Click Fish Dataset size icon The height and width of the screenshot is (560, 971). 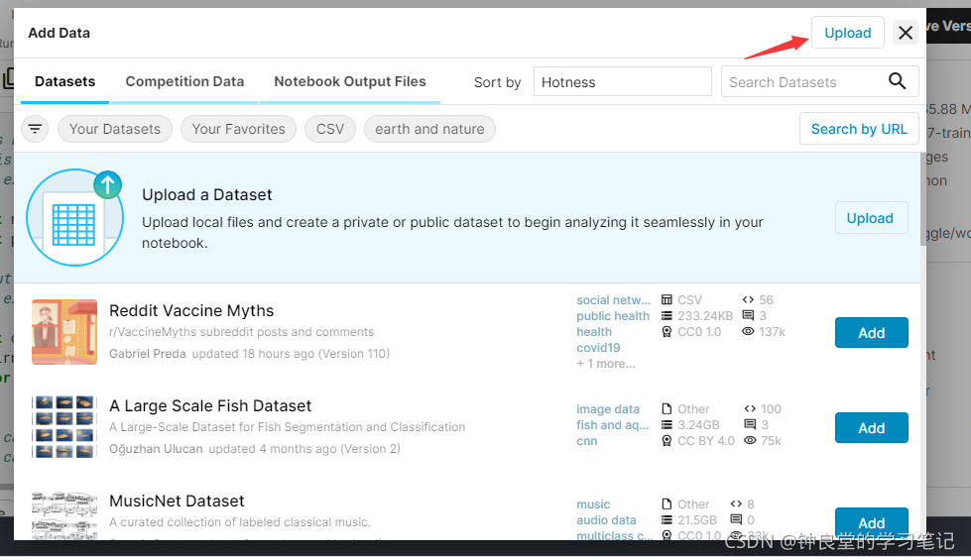(667, 425)
